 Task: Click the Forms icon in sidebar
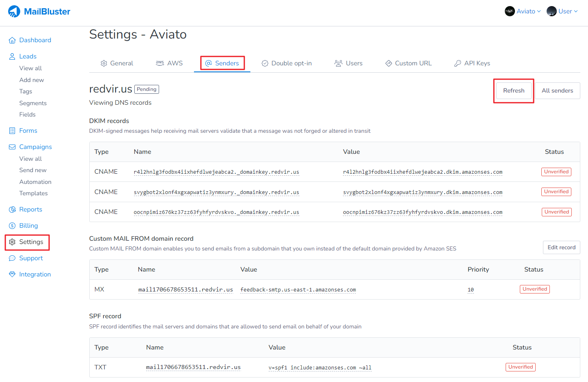(12, 131)
